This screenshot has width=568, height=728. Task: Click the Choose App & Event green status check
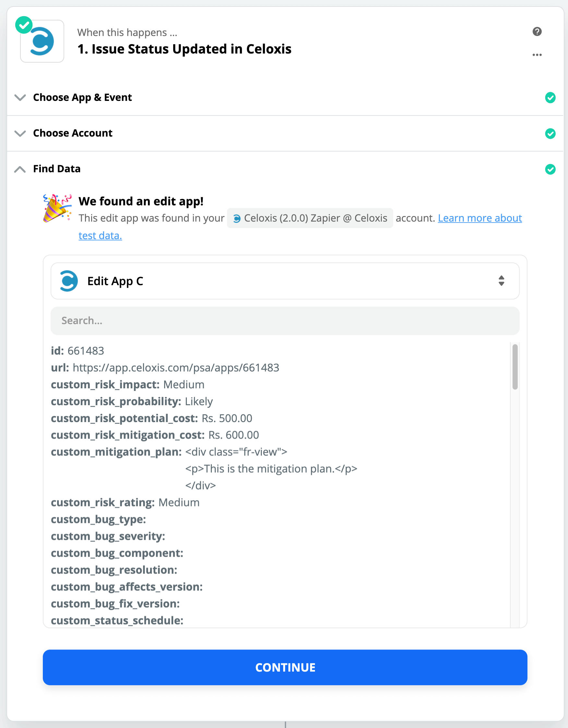550,98
